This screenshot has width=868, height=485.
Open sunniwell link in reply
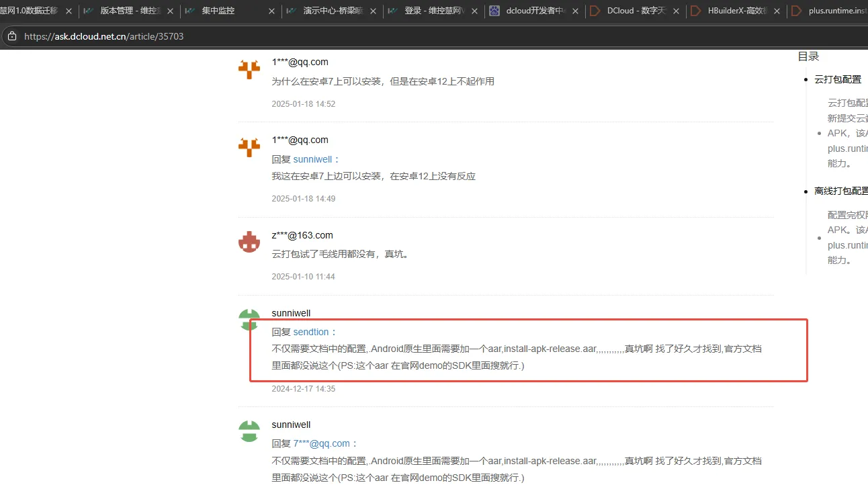tap(312, 159)
